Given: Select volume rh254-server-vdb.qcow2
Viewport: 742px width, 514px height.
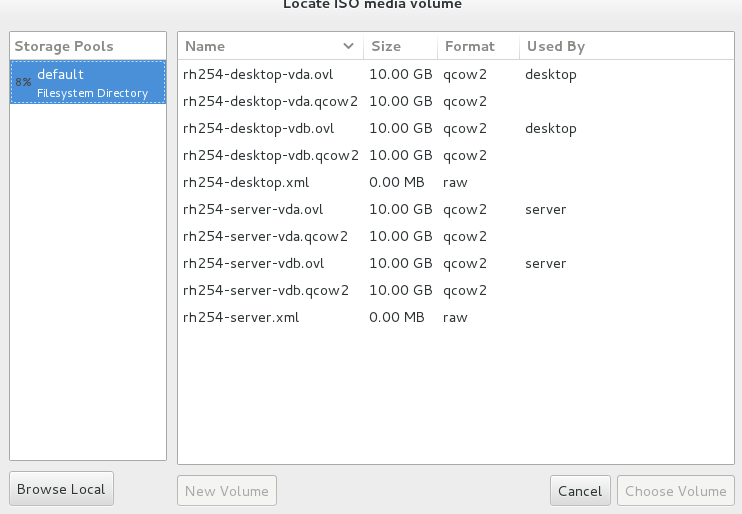Looking at the screenshot, I should [456, 290].
